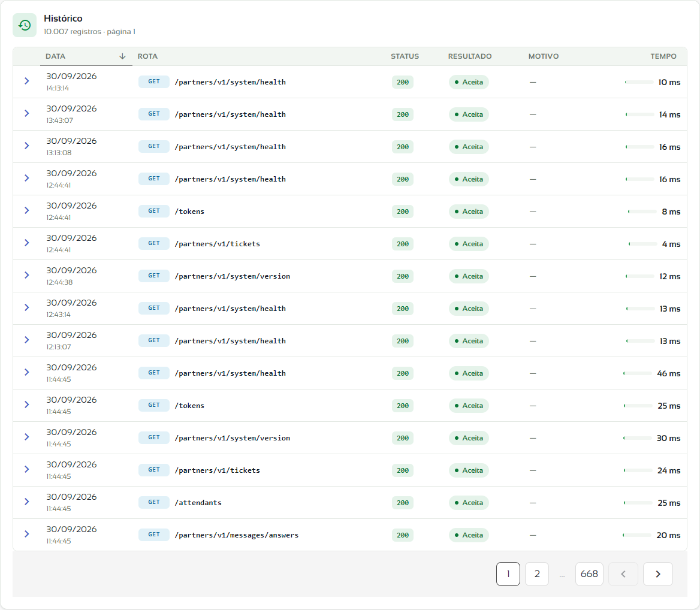700x610 pixels.
Task: Click the 4 ms response time bar
Action: (643, 244)
